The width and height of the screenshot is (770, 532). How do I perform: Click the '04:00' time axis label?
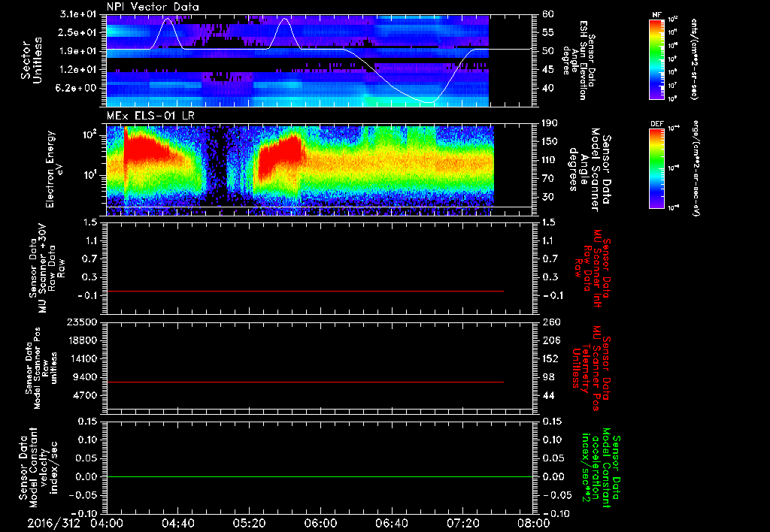[x=107, y=523]
